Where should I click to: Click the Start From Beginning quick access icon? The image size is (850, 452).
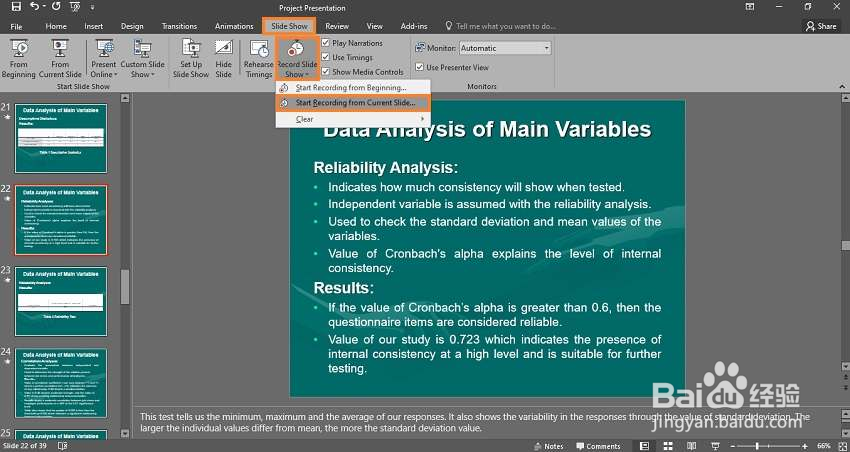tap(75, 7)
